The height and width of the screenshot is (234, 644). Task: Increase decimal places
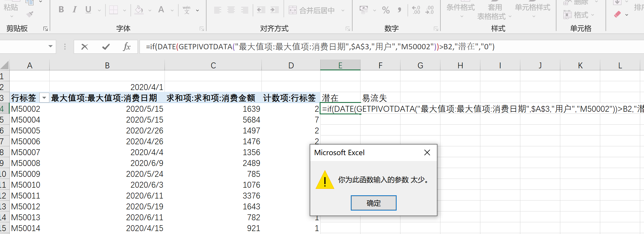pos(416,10)
